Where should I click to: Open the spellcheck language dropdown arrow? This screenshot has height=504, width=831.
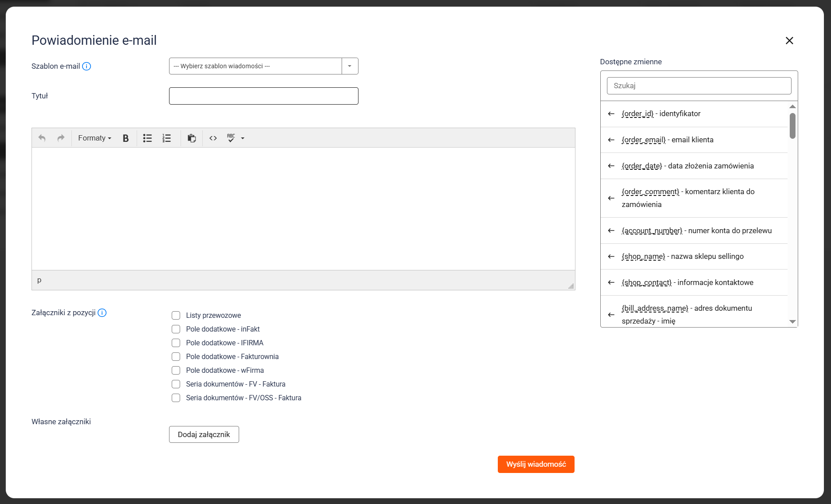click(x=243, y=138)
